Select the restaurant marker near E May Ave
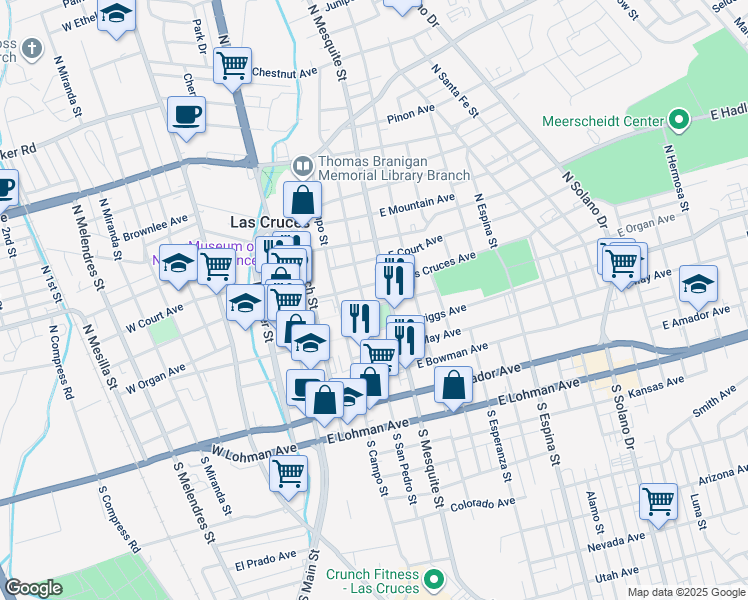 [x=405, y=337]
